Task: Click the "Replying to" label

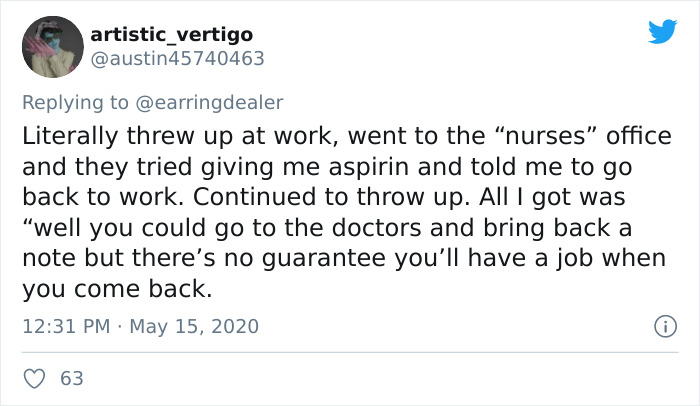Action: 75,103
